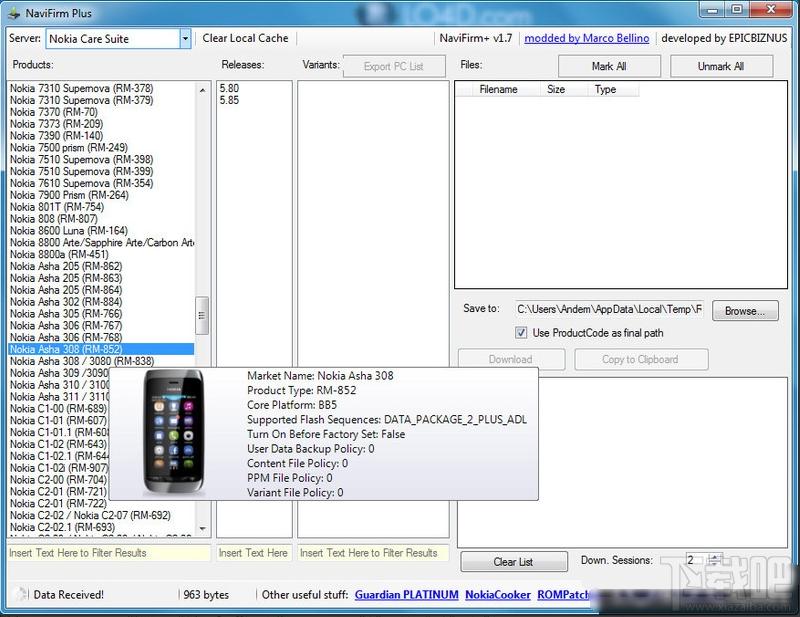Image resolution: width=800 pixels, height=617 pixels.
Task: Click the Clear List button
Action: point(514,562)
